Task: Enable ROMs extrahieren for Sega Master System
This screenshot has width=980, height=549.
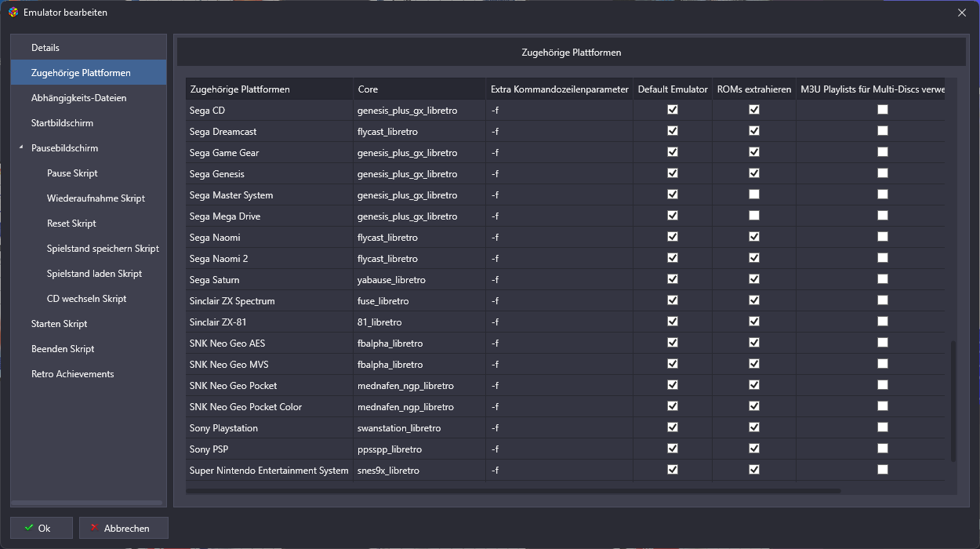Action: 754,195
